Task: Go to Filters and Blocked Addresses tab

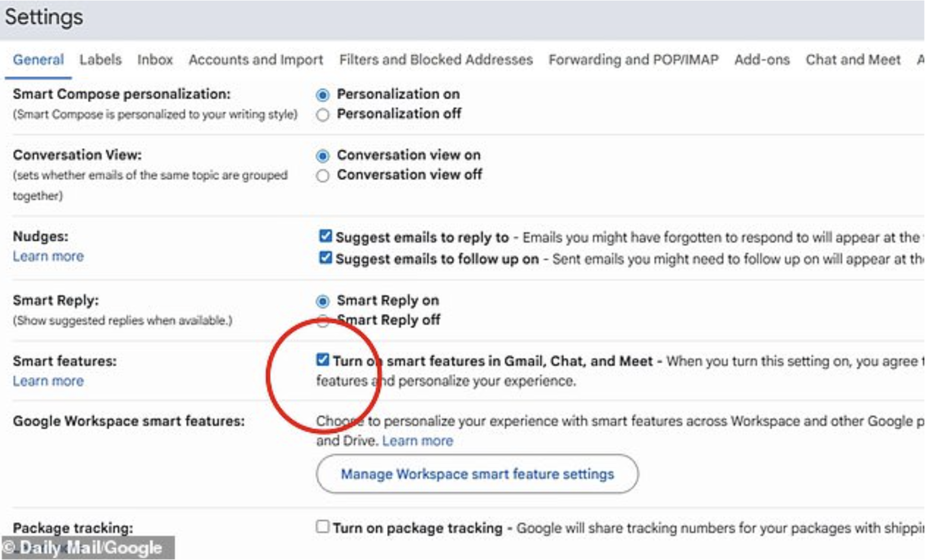Action: pyautogui.click(x=436, y=60)
